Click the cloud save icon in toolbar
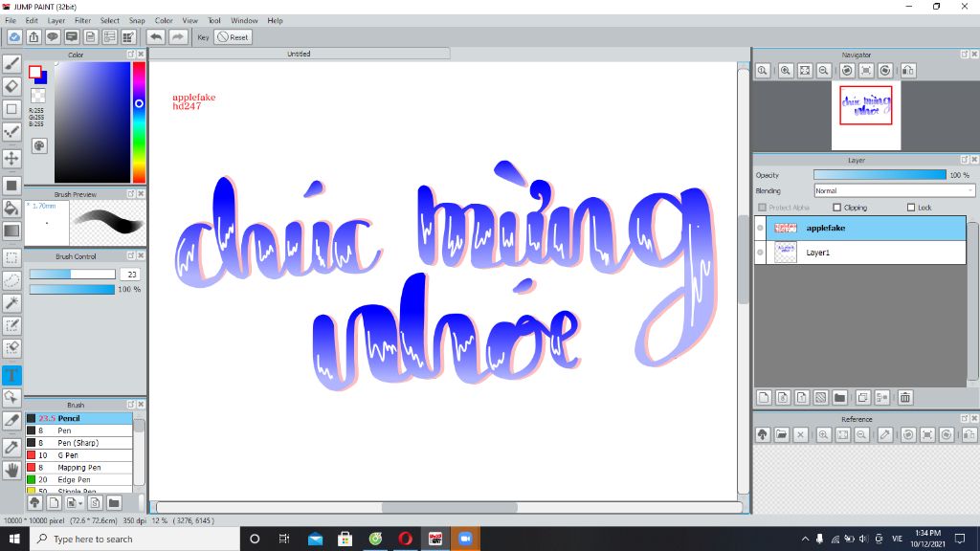The image size is (980, 551). click(x=14, y=37)
